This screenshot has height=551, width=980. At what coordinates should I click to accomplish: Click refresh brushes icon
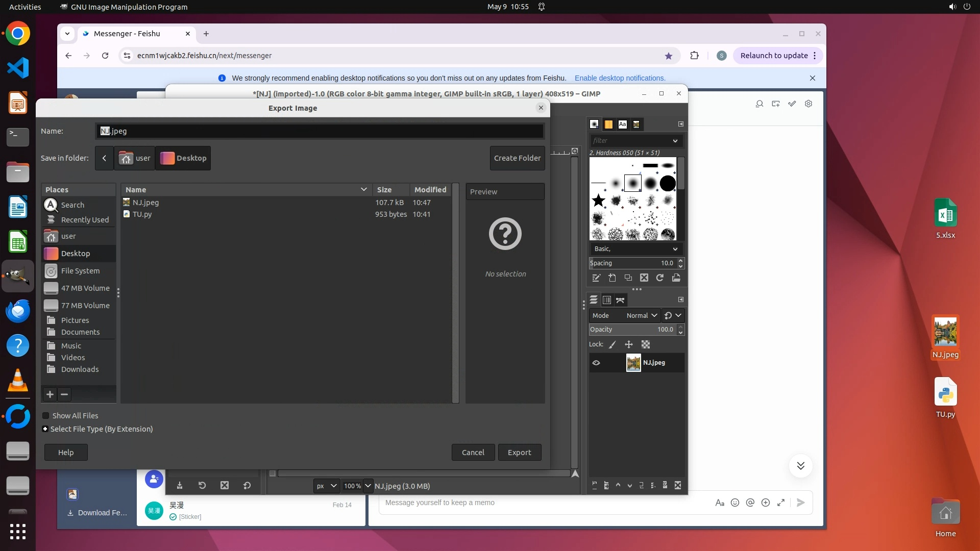(x=660, y=278)
